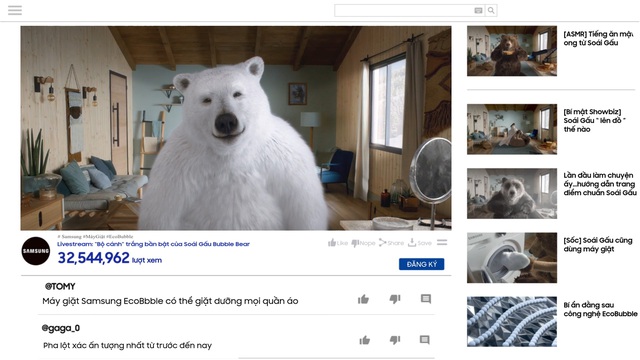Screen dimensions: 640x360
Task: Open the washing machine Sốc video thumbnail
Action: [512, 258]
